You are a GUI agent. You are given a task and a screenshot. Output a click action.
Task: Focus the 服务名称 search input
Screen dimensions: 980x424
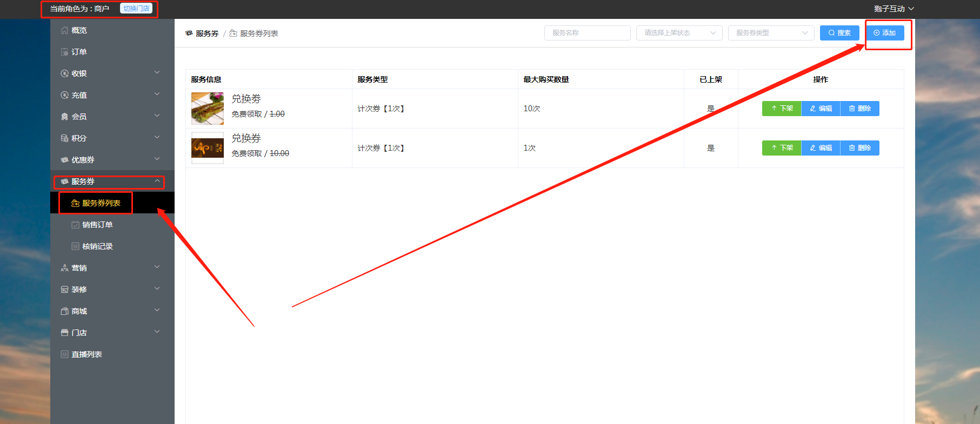pyautogui.click(x=588, y=33)
